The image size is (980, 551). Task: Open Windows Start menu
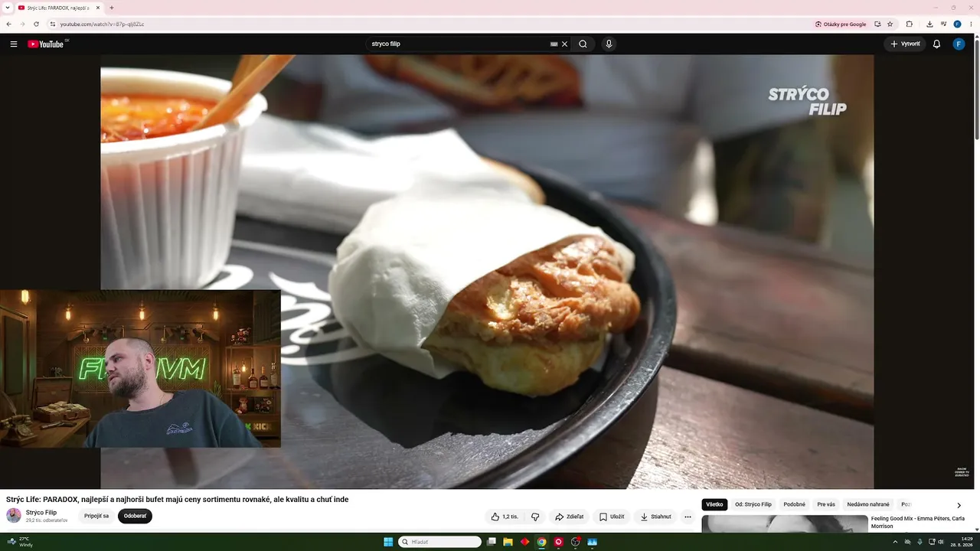click(x=388, y=542)
